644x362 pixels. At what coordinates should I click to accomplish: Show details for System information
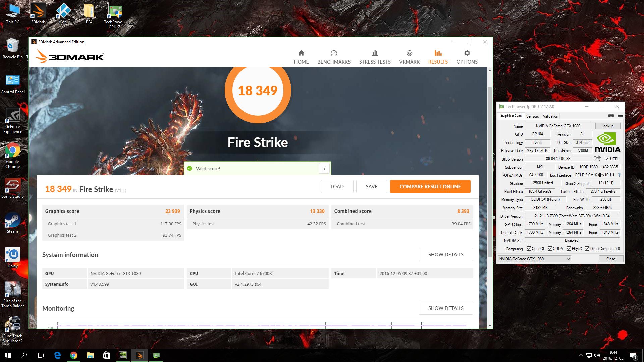click(x=446, y=254)
